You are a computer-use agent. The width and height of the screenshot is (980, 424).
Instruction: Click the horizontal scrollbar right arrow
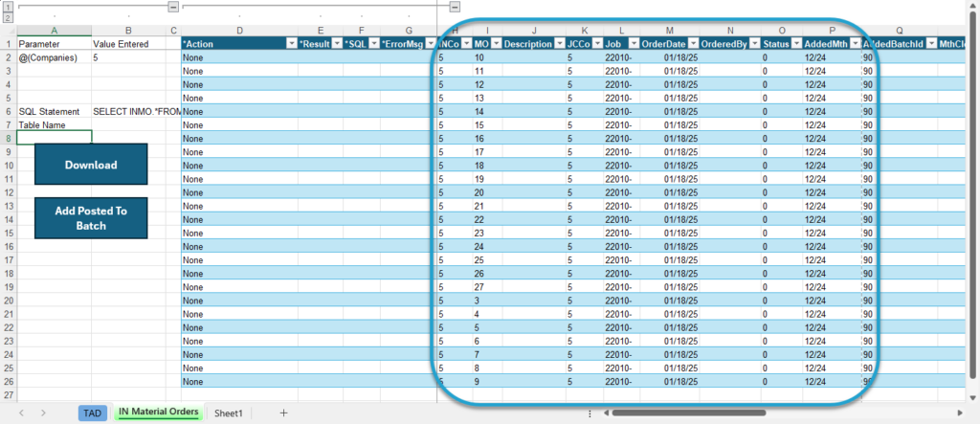coord(961,413)
